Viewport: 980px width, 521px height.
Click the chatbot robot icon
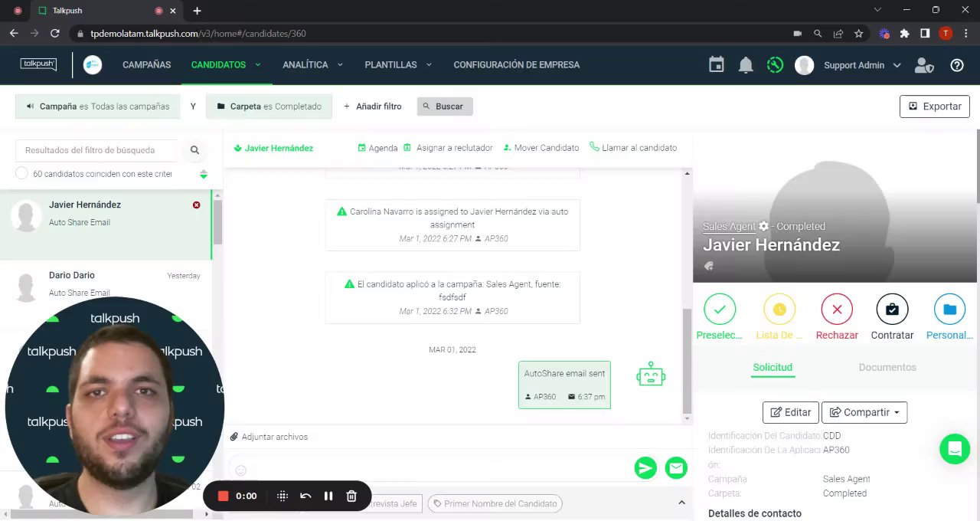[x=651, y=375]
